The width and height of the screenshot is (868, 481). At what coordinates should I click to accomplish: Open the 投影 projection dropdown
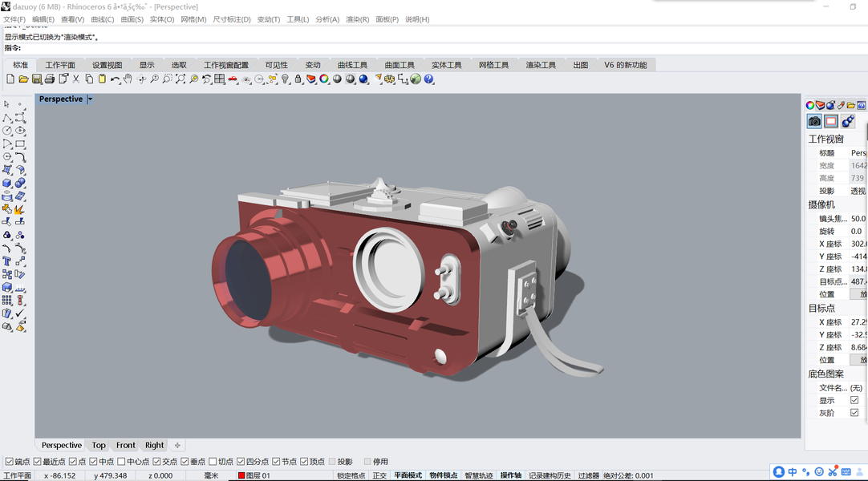tap(858, 191)
